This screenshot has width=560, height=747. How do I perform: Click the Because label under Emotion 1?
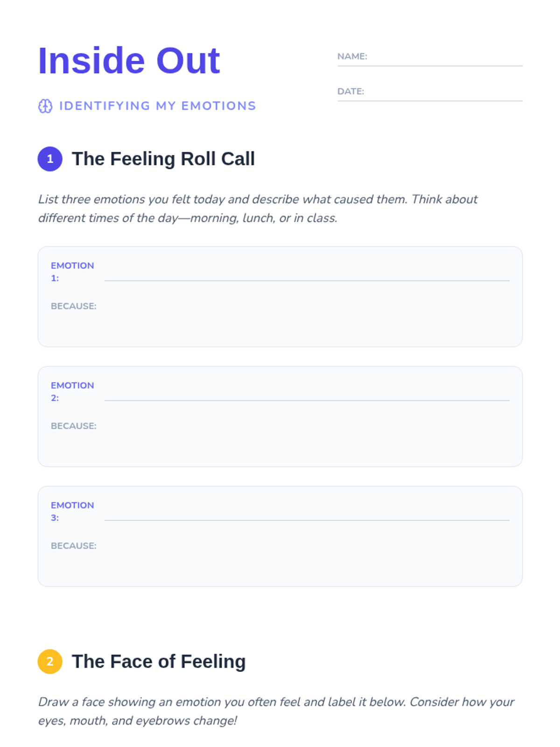click(74, 306)
